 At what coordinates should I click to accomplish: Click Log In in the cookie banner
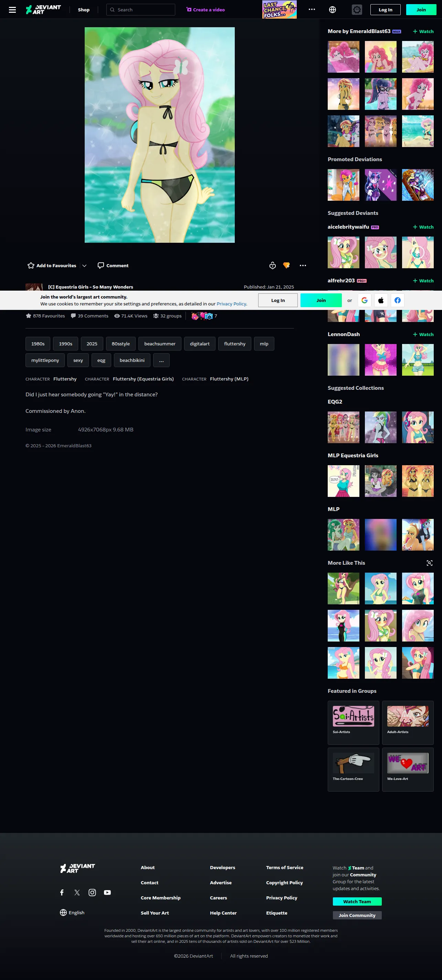(278, 300)
